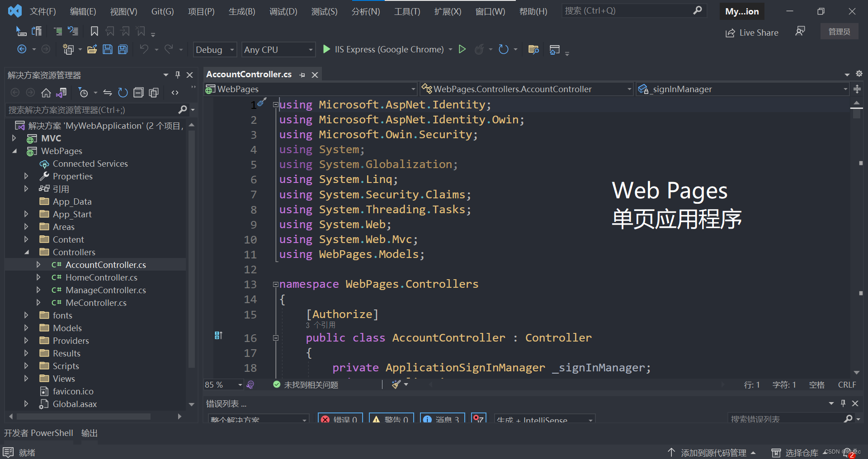The image size is (868, 459).
Task: Toggle the Messages 3 filter button
Action: coord(443,419)
